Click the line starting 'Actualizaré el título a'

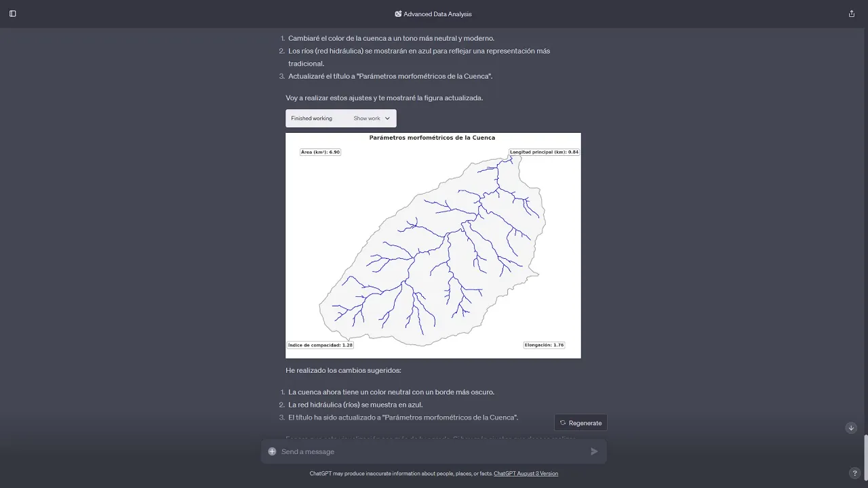[x=391, y=76]
